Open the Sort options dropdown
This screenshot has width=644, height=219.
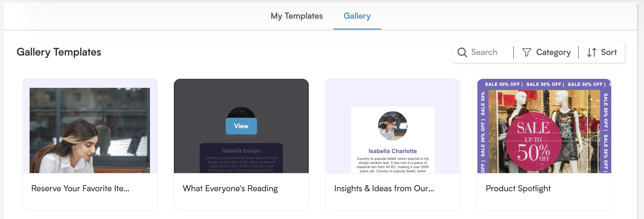(x=602, y=52)
